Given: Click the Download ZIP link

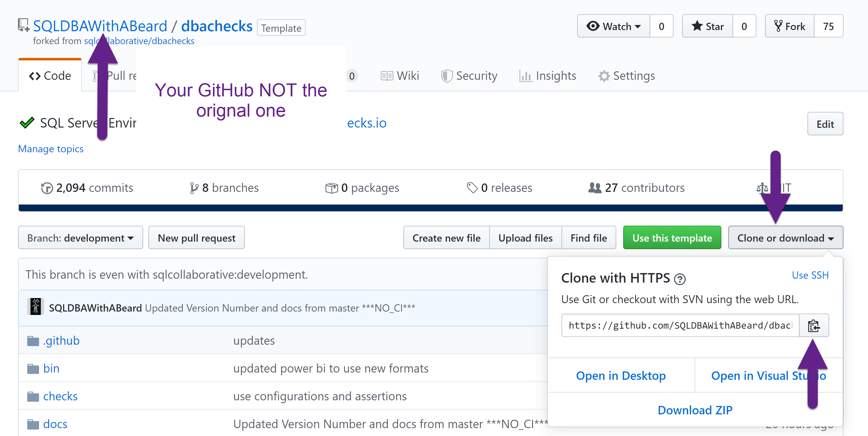Looking at the screenshot, I should tap(695, 410).
